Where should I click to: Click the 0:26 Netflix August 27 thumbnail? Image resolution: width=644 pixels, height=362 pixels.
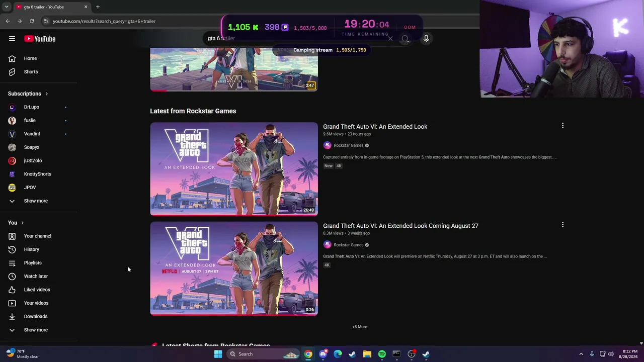pos(234,268)
